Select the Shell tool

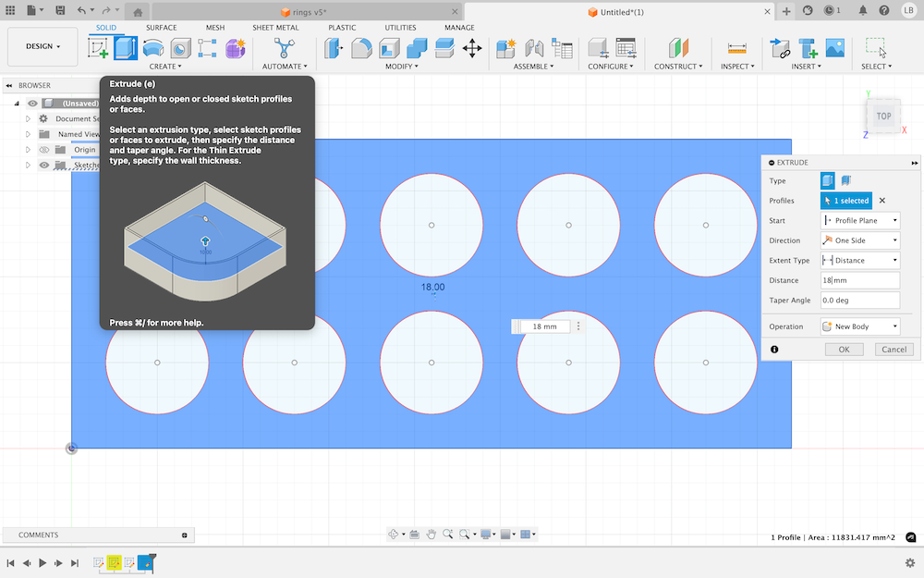click(389, 48)
